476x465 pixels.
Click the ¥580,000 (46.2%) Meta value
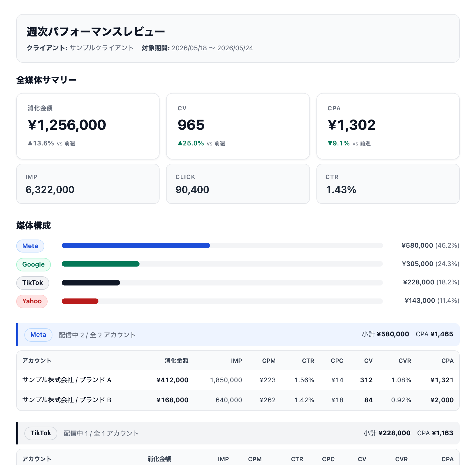[x=431, y=245]
